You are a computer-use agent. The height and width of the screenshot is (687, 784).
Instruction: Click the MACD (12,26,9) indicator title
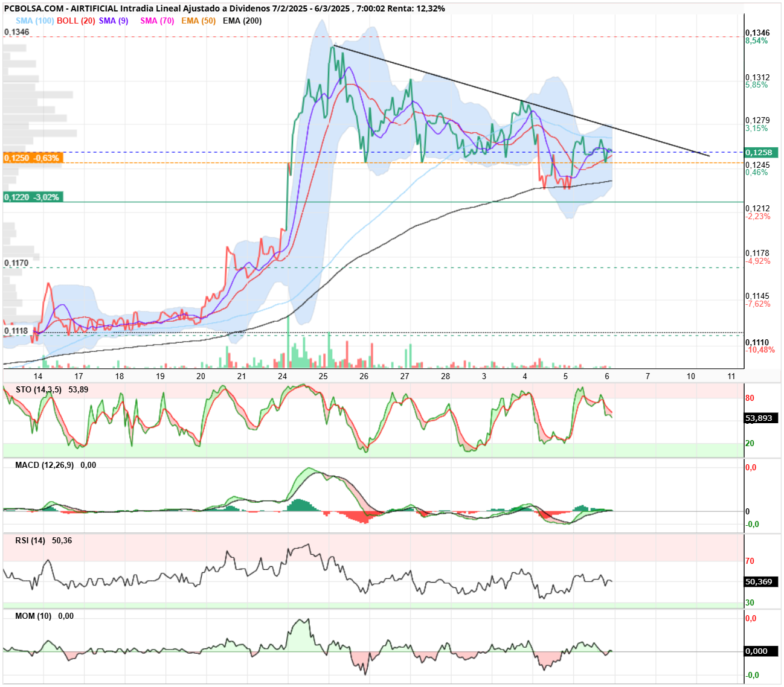pyautogui.click(x=45, y=465)
